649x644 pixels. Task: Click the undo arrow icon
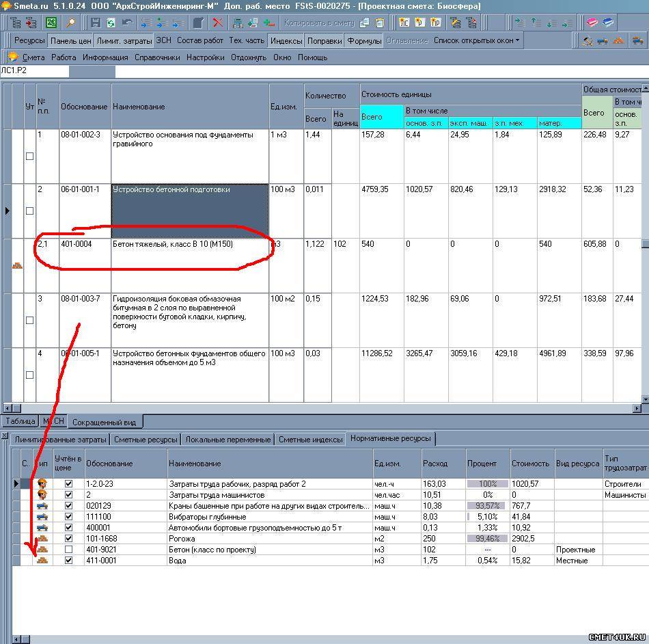(x=126, y=23)
